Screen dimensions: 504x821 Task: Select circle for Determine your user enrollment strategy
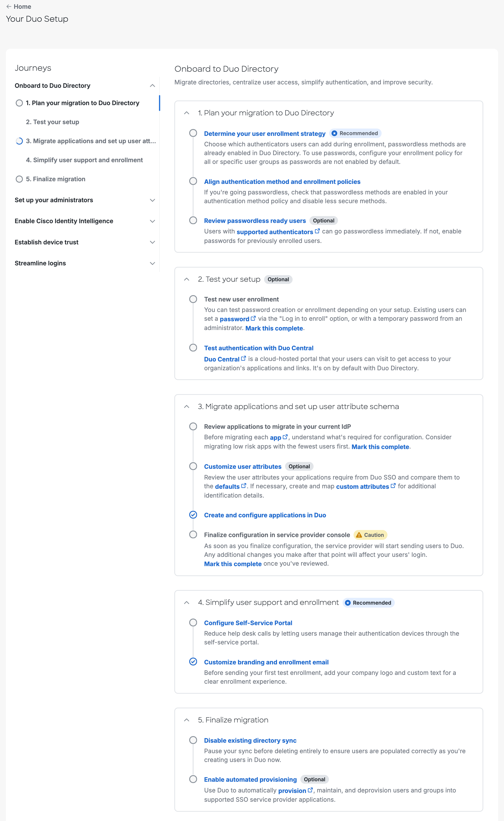pos(193,133)
